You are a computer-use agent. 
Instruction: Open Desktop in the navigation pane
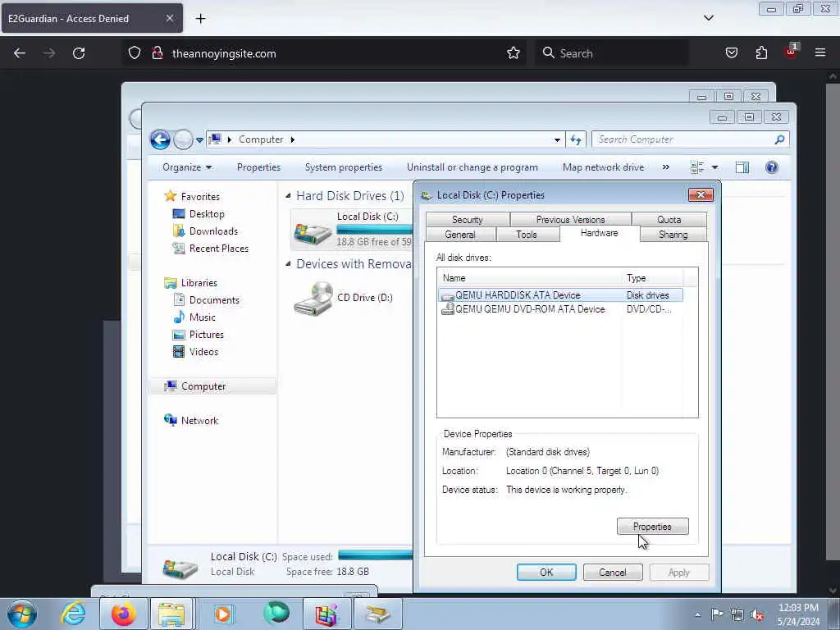coord(207,214)
